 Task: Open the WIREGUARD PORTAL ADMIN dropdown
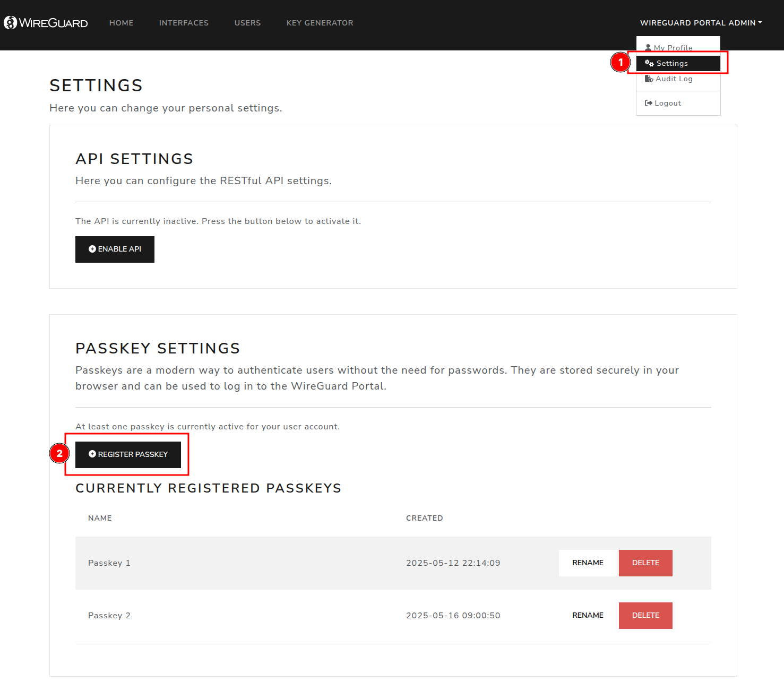click(698, 23)
